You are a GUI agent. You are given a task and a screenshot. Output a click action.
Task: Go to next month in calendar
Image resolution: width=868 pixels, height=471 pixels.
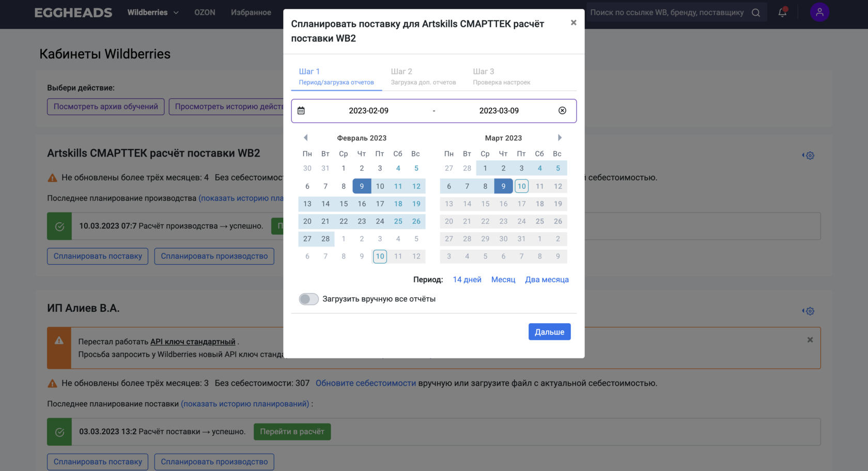coord(560,138)
